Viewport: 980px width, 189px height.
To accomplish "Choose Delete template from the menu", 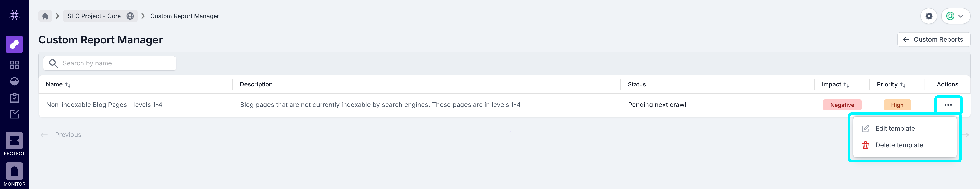I will tap(899, 145).
